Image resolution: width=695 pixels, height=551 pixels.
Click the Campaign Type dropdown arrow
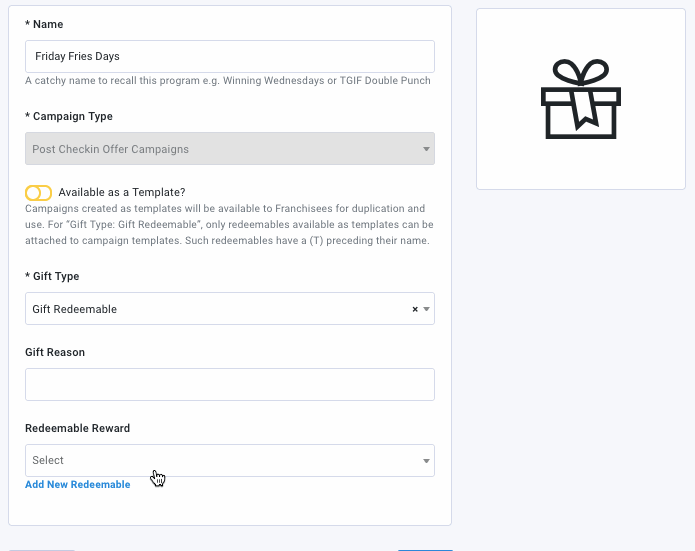pos(426,149)
